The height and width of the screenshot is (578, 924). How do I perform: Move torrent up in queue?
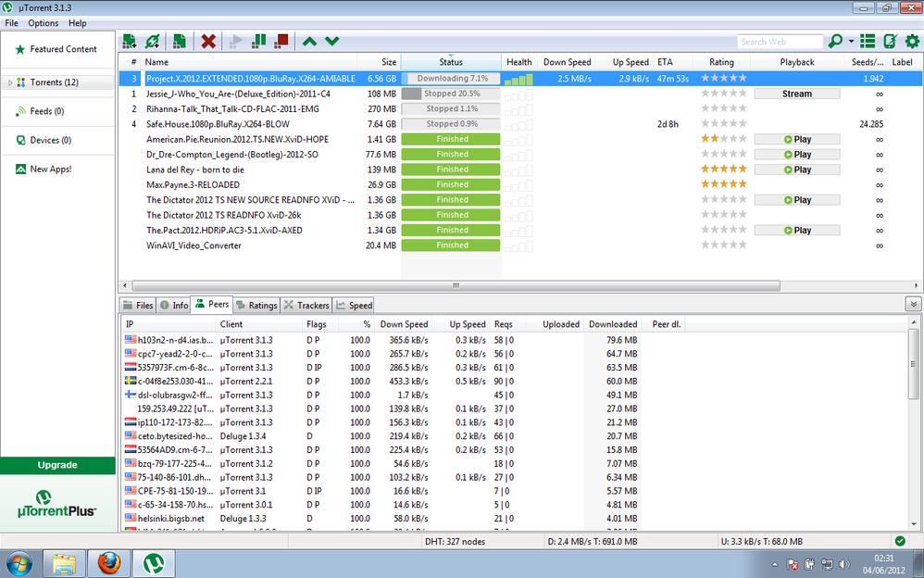[x=309, y=42]
